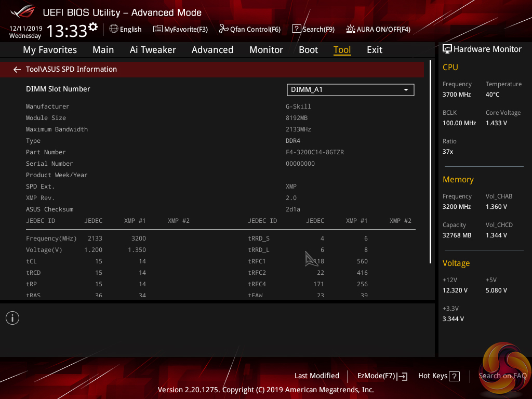Click tRFC1 XMP value 560
532x399 pixels.
tap(362, 261)
